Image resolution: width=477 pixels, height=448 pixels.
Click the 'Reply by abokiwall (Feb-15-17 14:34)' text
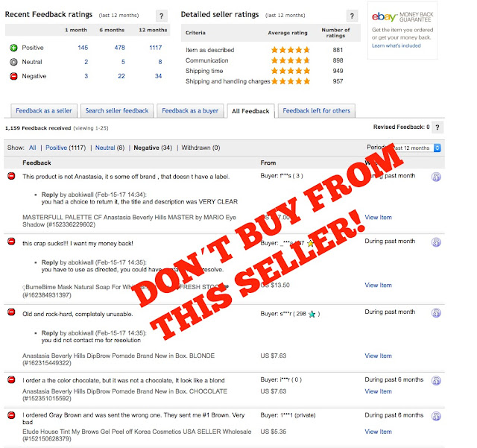(x=94, y=195)
